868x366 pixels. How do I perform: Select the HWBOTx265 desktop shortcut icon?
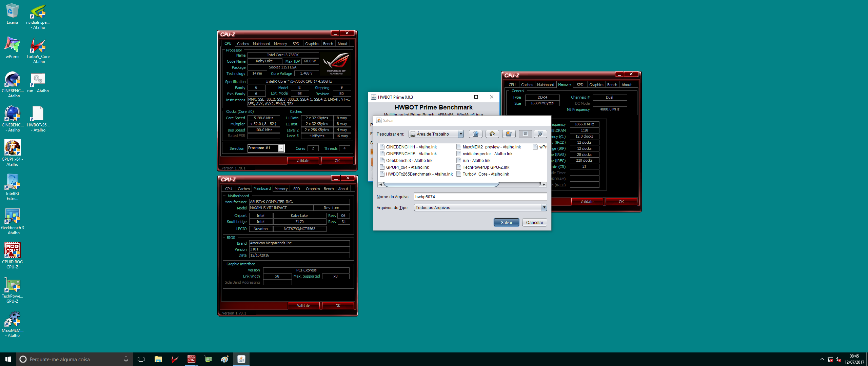(38, 119)
